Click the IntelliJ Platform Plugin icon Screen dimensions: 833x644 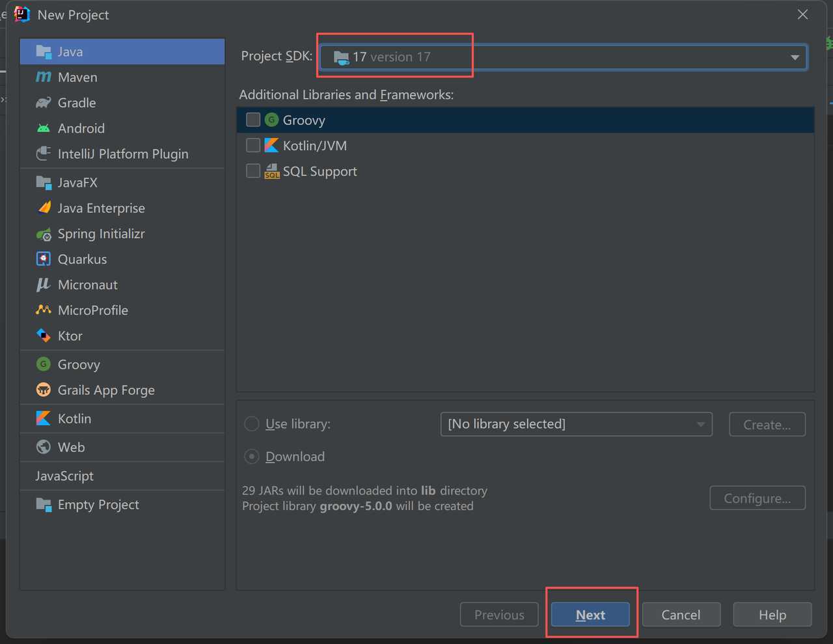pyautogui.click(x=44, y=154)
